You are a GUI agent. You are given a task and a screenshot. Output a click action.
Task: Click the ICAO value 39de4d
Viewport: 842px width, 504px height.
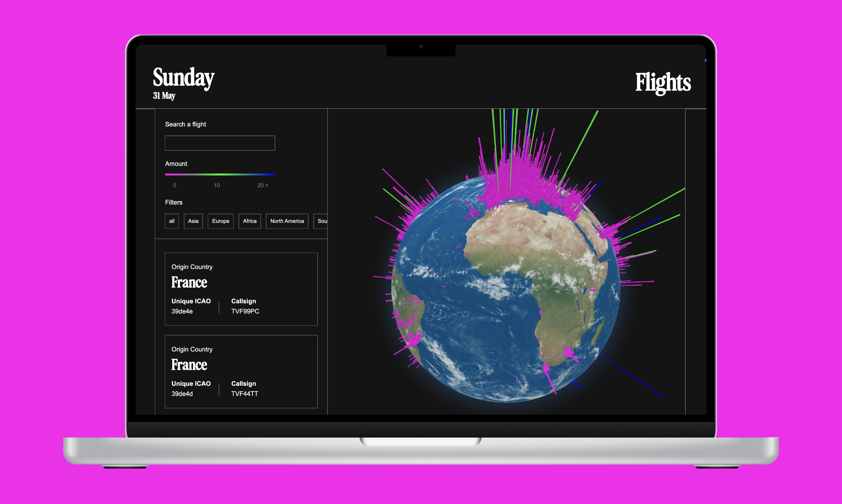[182, 394]
